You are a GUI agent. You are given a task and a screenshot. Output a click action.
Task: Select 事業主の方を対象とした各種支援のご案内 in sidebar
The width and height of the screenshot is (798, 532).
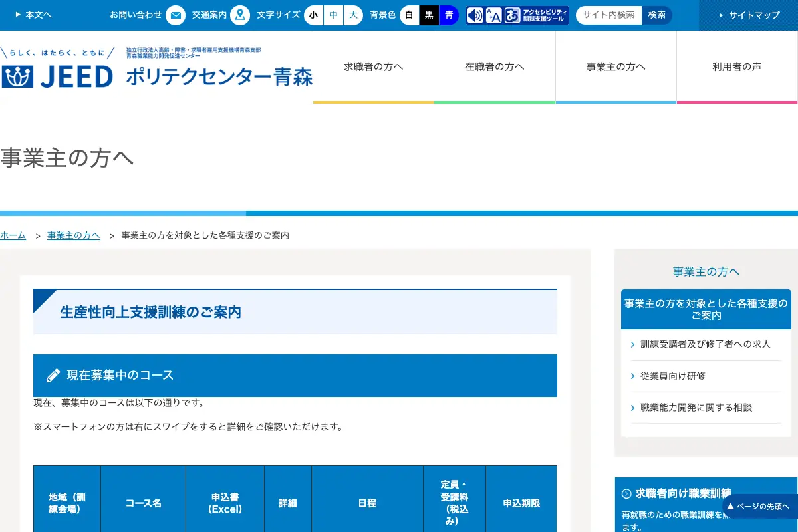pos(706,309)
